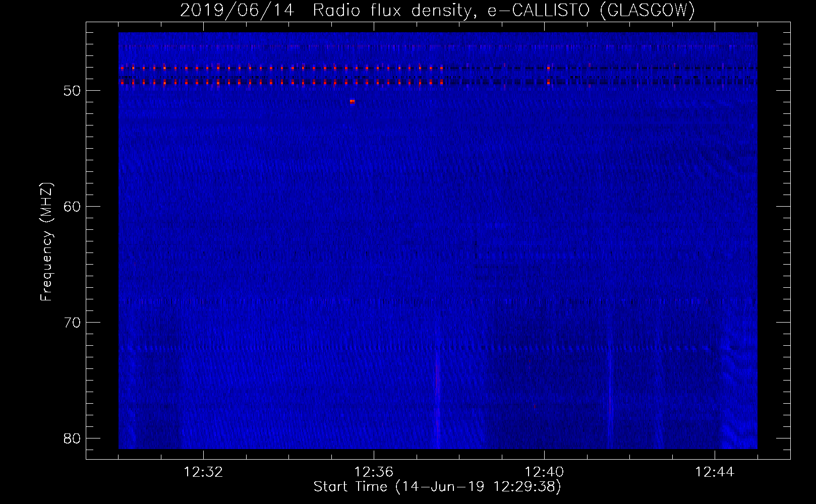This screenshot has height=504, width=816.
Task: Click the 12:36 time tick label
Action: [x=374, y=472]
